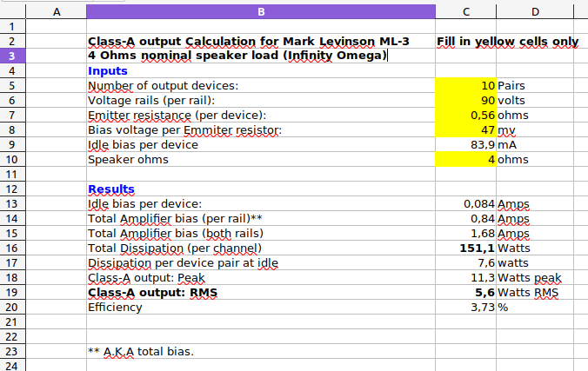
Task: Click the 11,3 value cell
Action: click(x=465, y=278)
